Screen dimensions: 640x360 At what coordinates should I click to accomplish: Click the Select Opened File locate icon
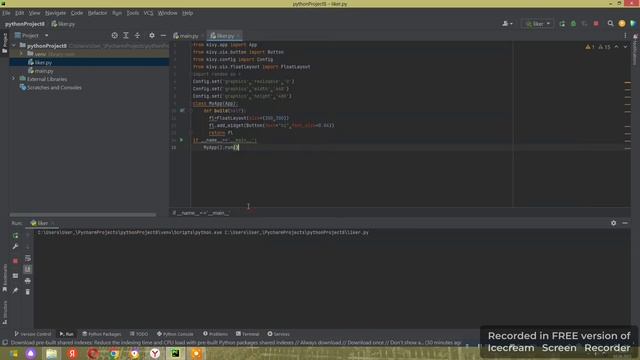(114, 36)
